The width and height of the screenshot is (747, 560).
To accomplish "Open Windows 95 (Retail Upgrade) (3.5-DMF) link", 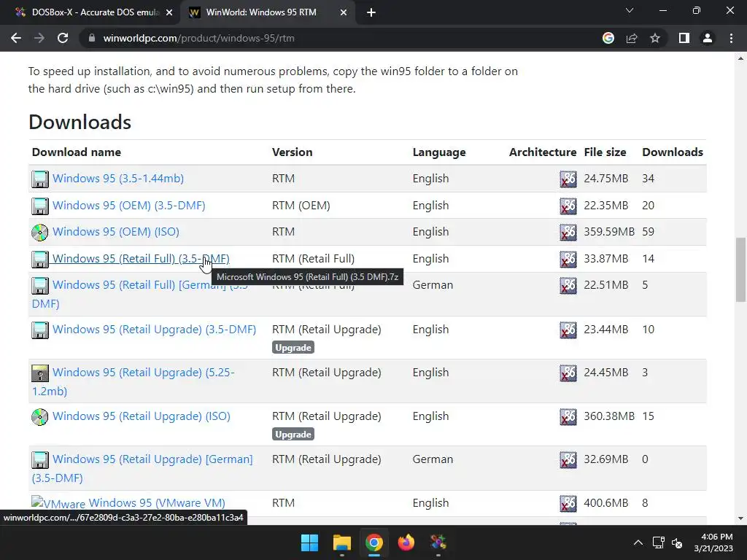I will pos(154,330).
